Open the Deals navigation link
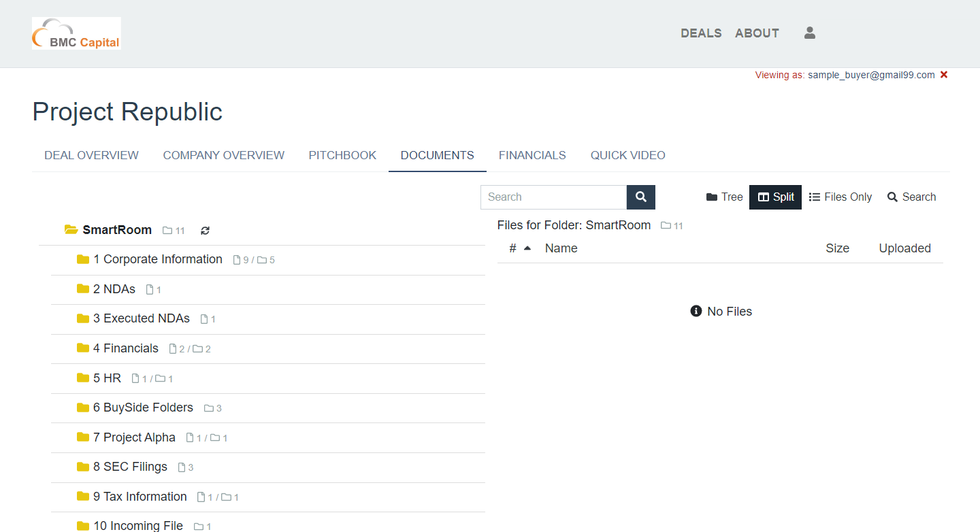The height and width of the screenshot is (532, 980). pyautogui.click(x=701, y=33)
